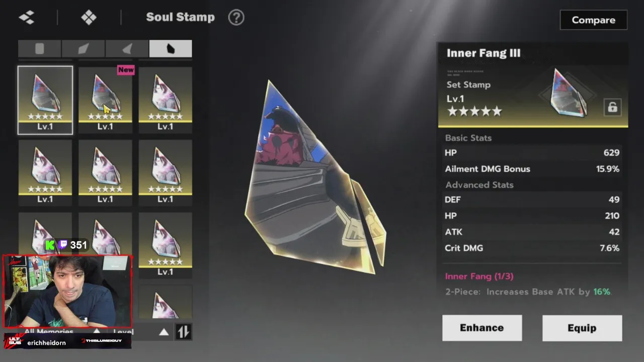This screenshot has width=644, height=362.
Task: Open the Soul Stamp help question mark
Action: click(236, 17)
